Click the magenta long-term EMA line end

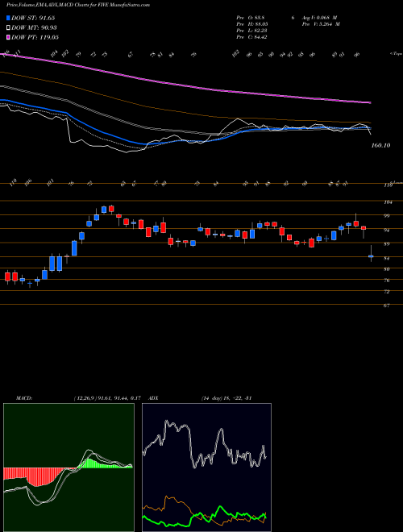point(368,102)
